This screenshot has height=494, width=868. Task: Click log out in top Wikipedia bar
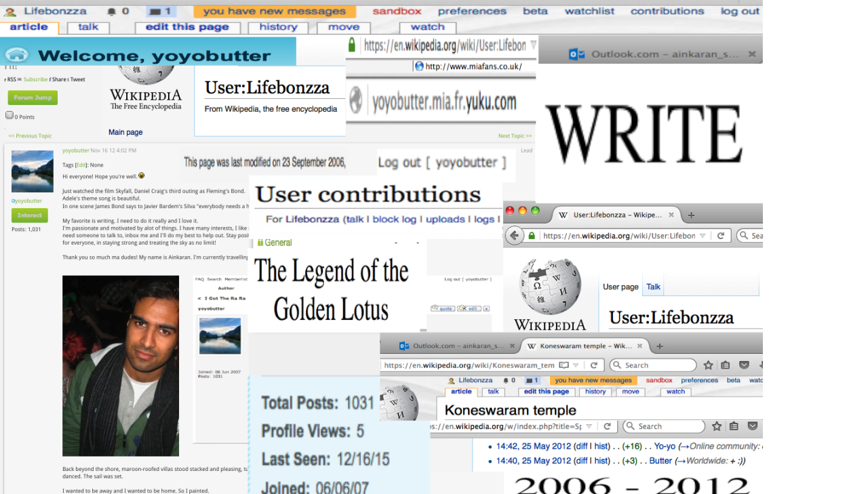click(x=740, y=12)
